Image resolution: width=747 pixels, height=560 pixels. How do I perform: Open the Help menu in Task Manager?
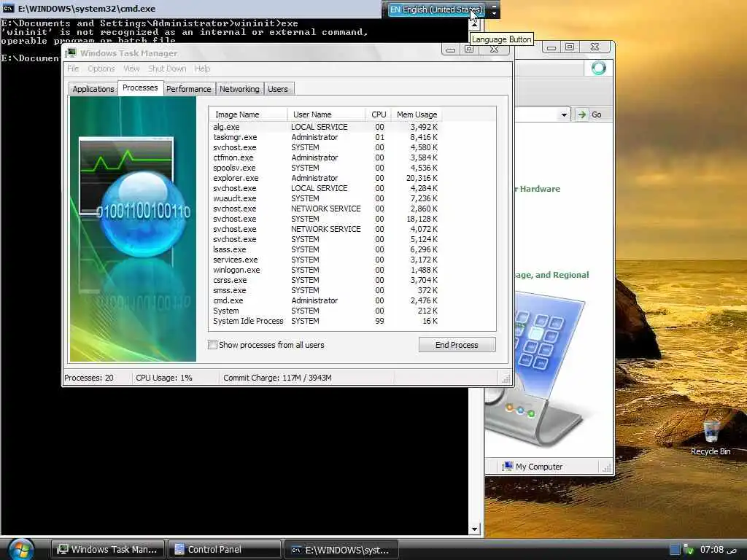tap(202, 69)
